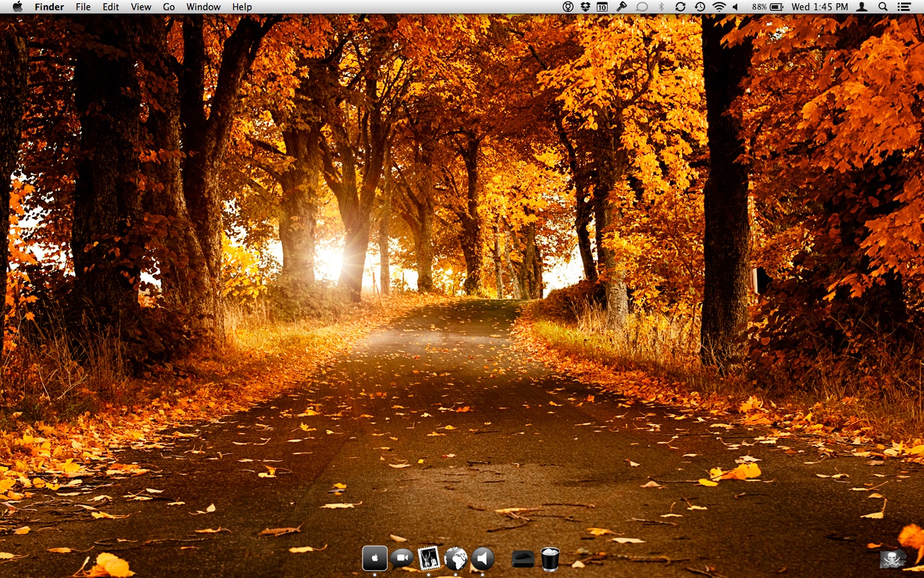924x578 pixels.
Task: Open the Go menu
Action: point(169,7)
